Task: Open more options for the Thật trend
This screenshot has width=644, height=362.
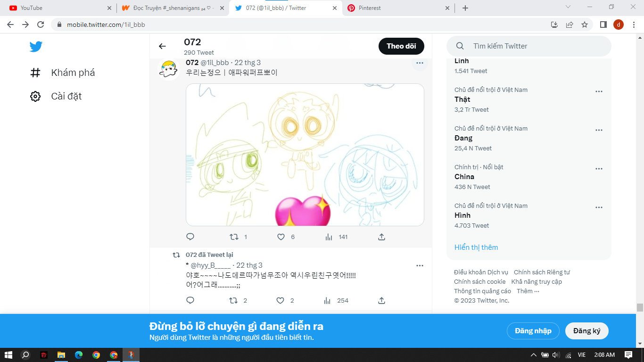Action: 599,91
